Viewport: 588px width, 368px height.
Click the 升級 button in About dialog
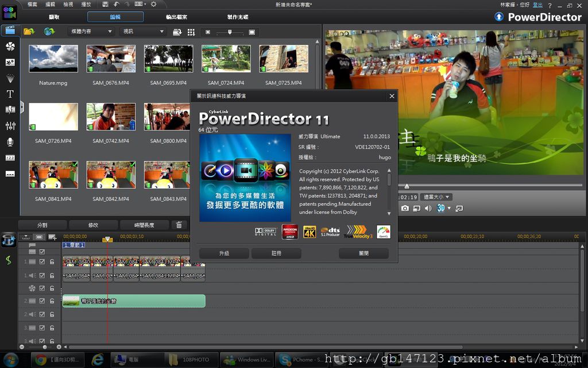click(225, 254)
